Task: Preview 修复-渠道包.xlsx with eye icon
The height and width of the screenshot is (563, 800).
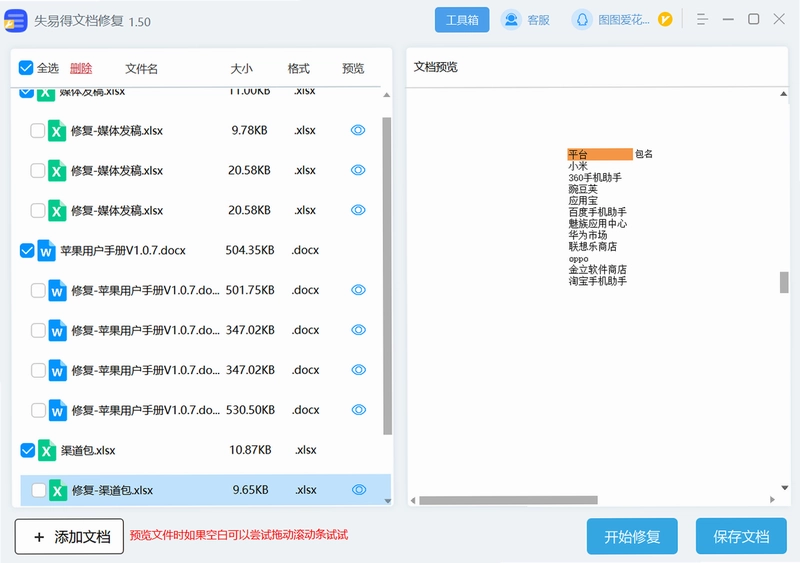Action: [359, 490]
